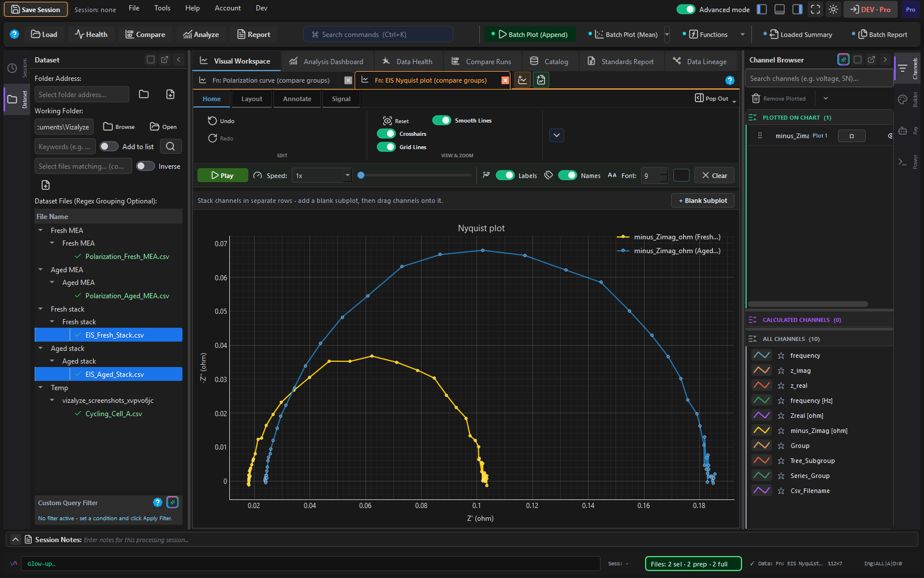Open the Tools menu

click(x=162, y=8)
